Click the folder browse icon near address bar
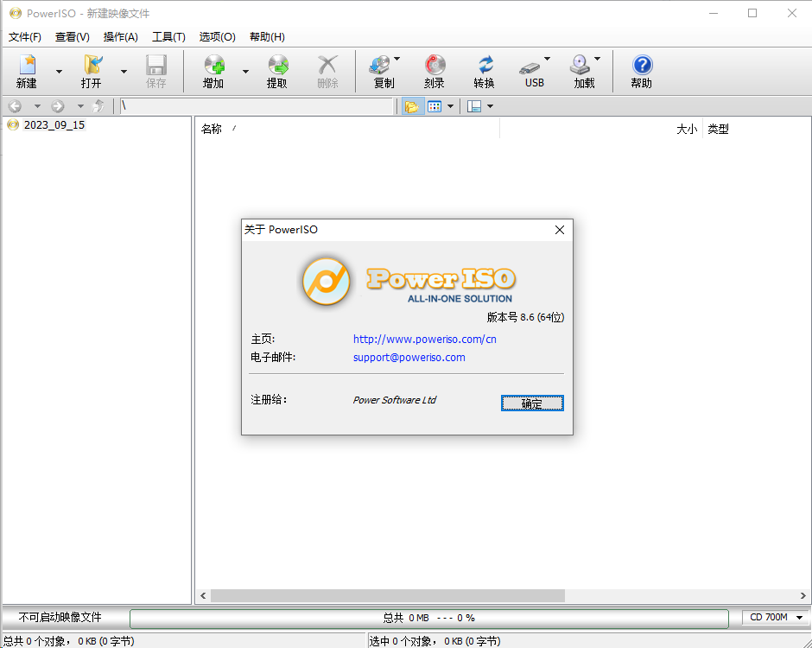 click(413, 105)
